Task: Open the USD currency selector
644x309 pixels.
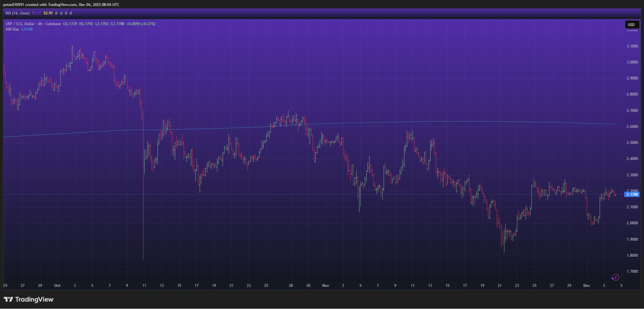Action: point(631,25)
